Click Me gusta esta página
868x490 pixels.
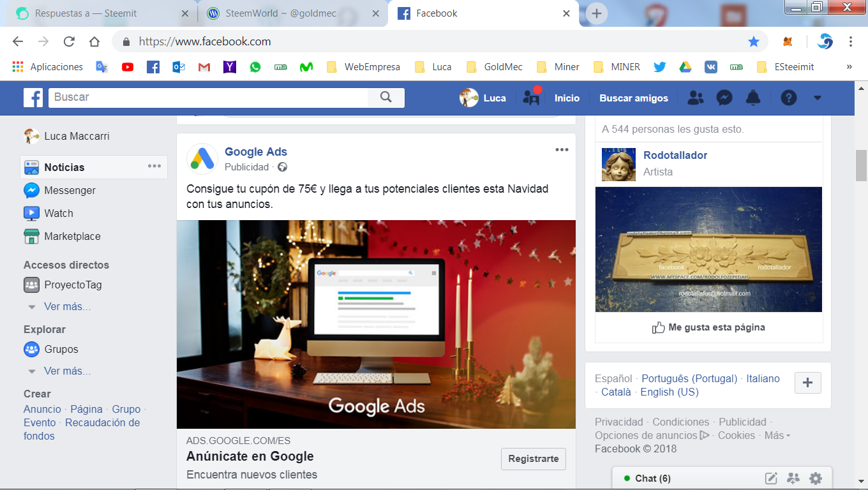pos(708,327)
